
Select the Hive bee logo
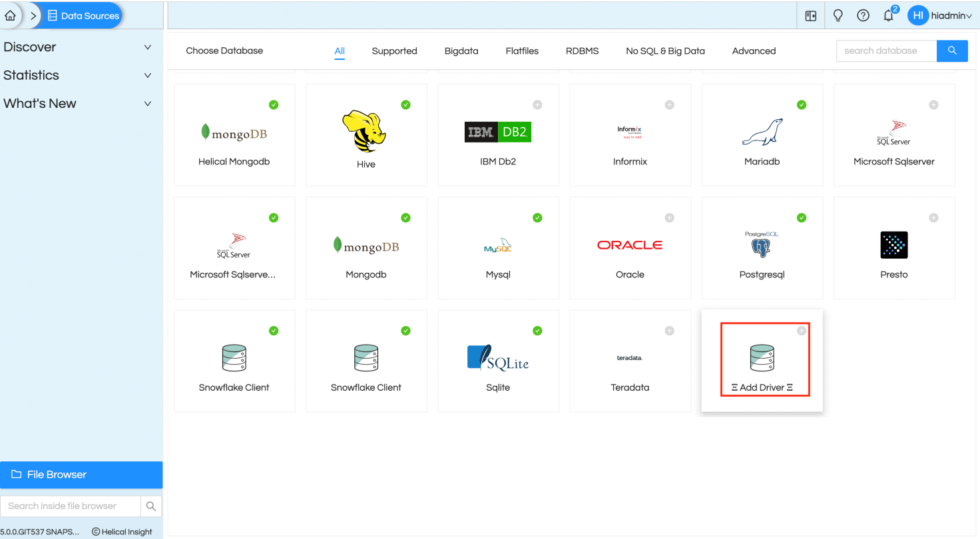[x=365, y=131]
